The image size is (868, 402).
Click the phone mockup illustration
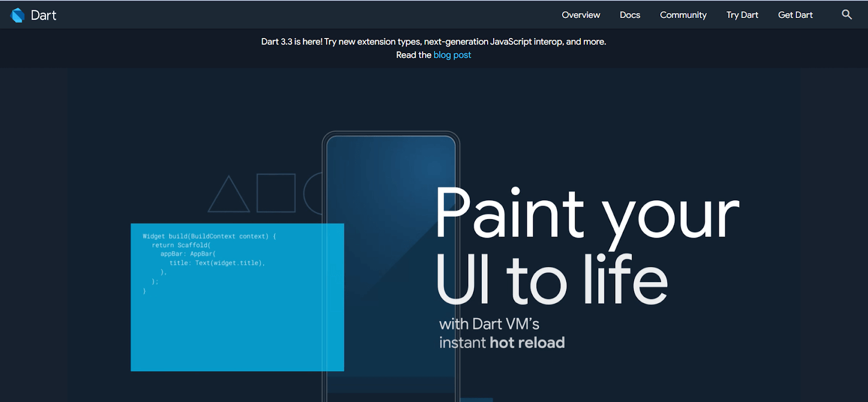[x=391, y=266]
